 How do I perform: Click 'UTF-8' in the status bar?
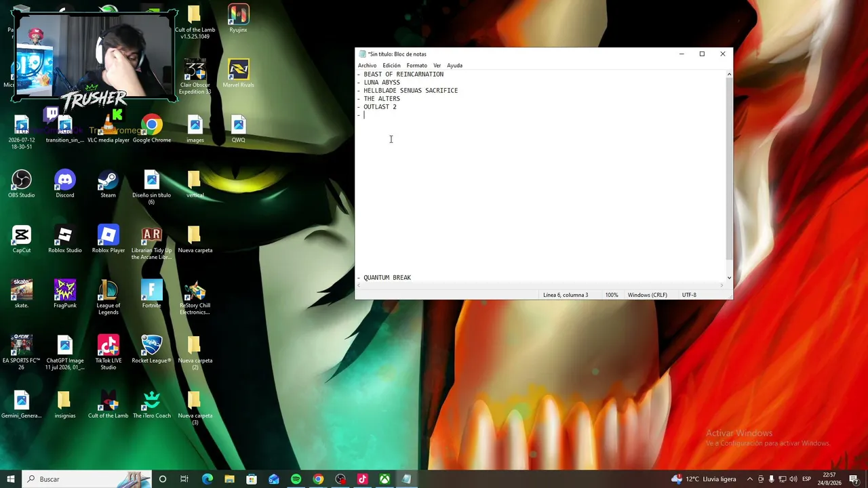[689, 295]
